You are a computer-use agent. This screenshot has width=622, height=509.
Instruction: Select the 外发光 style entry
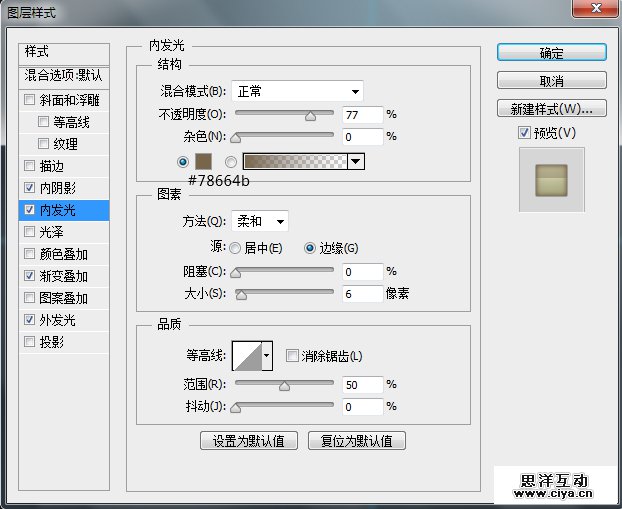pyautogui.click(x=57, y=320)
